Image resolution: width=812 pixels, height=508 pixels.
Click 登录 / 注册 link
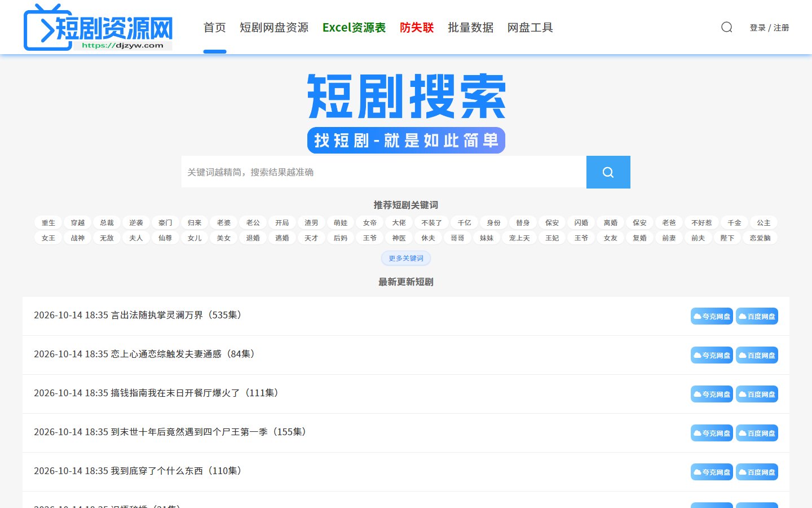point(769,28)
